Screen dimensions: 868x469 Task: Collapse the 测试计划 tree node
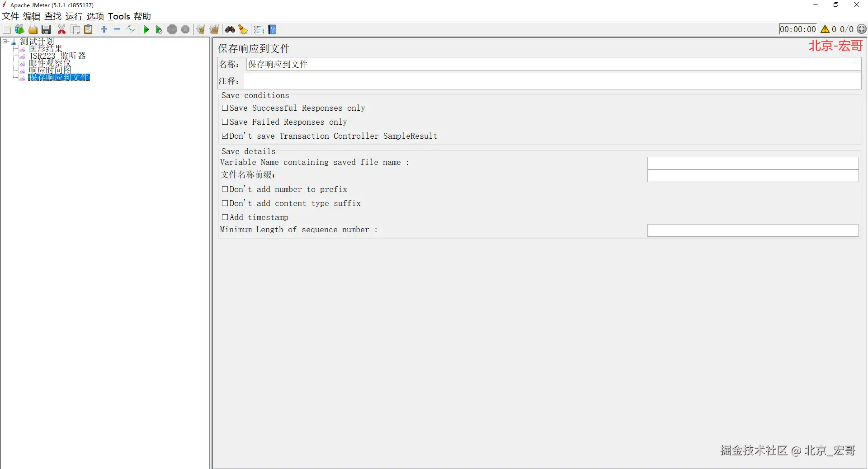click(x=5, y=41)
